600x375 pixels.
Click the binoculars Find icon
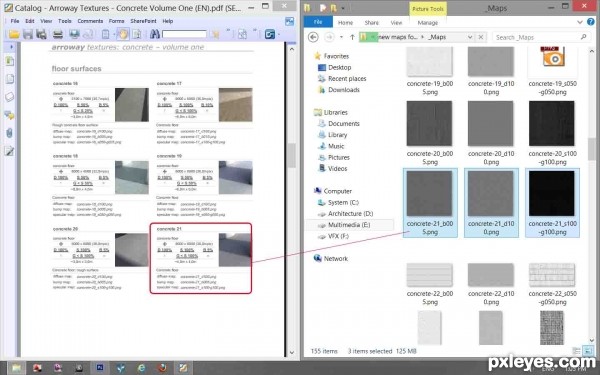point(155,34)
